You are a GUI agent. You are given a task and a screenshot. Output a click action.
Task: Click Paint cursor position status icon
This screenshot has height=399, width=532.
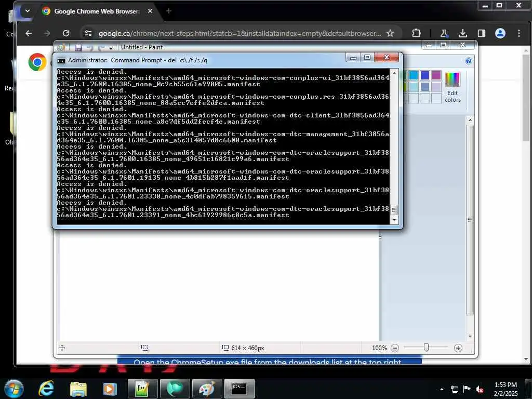(x=62, y=348)
